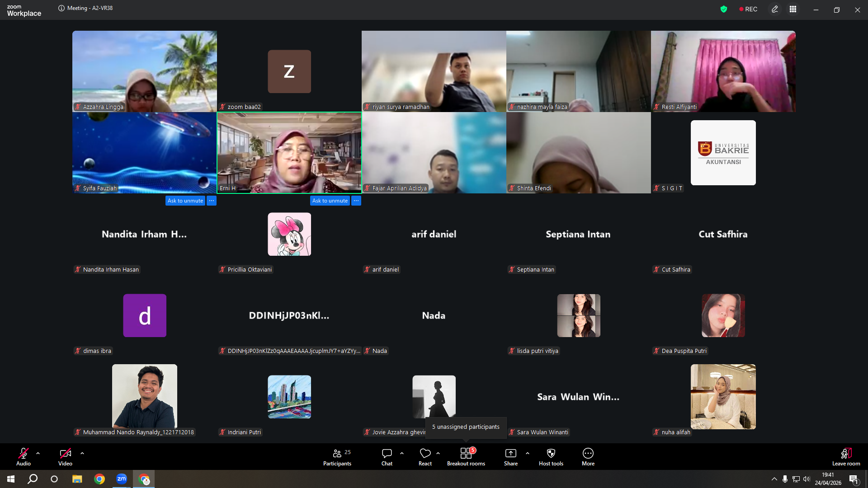This screenshot has height=488, width=868.
Task: Change layout with the grid view icon
Action: point(793,9)
